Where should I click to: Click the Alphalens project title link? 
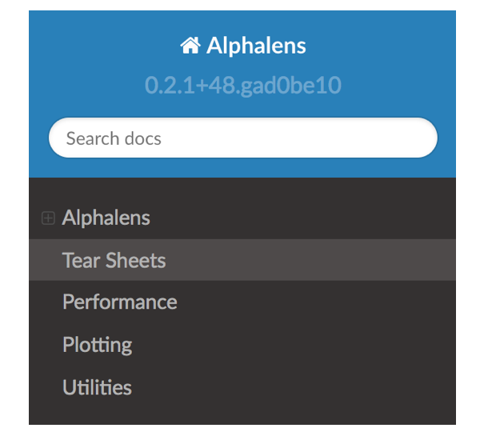255,46
